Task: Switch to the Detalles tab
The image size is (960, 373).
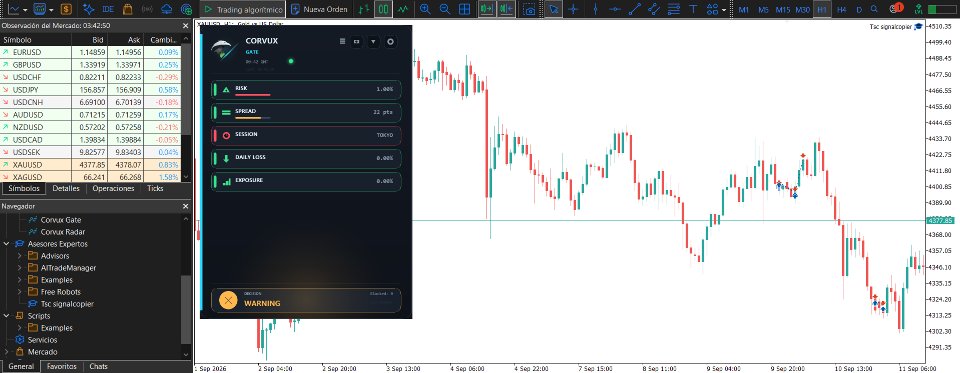Action: pos(66,189)
